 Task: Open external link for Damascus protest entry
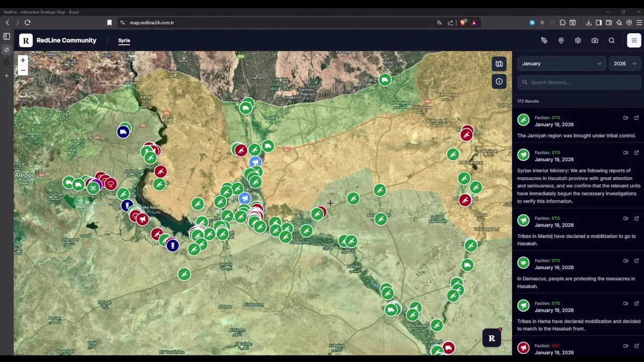pyautogui.click(x=636, y=261)
